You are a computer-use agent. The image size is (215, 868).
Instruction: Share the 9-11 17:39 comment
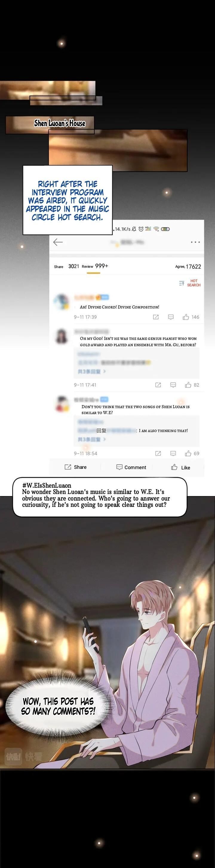tap(156, 317)
